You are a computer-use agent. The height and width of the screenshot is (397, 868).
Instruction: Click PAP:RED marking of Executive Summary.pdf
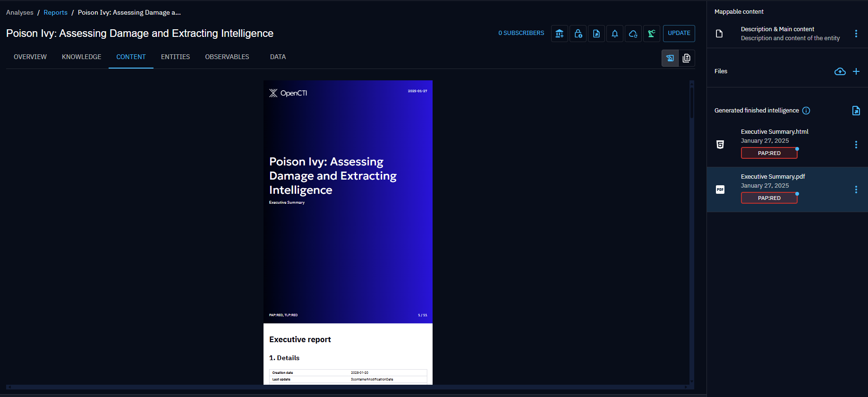769,198
